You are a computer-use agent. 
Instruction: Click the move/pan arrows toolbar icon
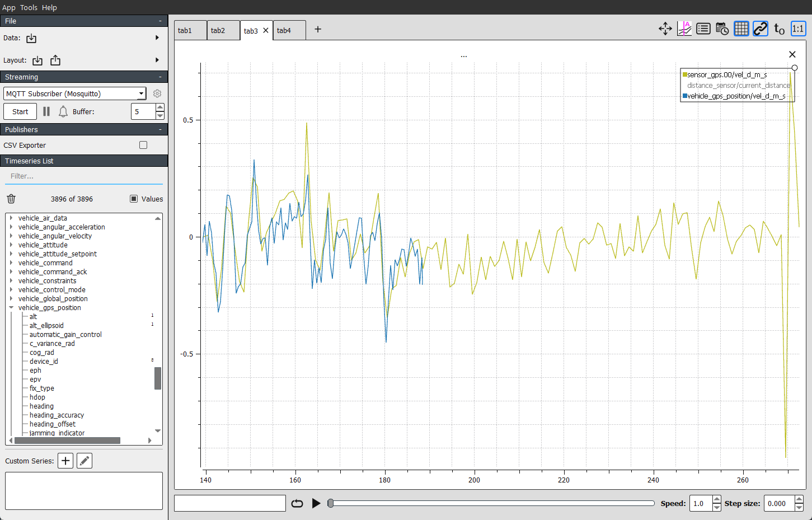click(x=665, y=29)
